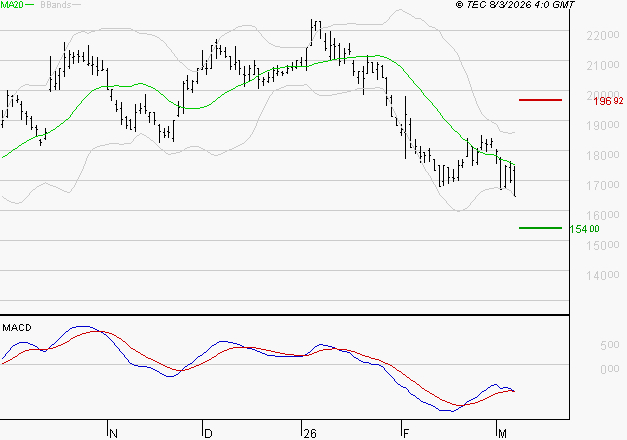The width and height of the screenshot is (627, 440).
Task: Click the green 154.00 support value
Action: point(584,229)
